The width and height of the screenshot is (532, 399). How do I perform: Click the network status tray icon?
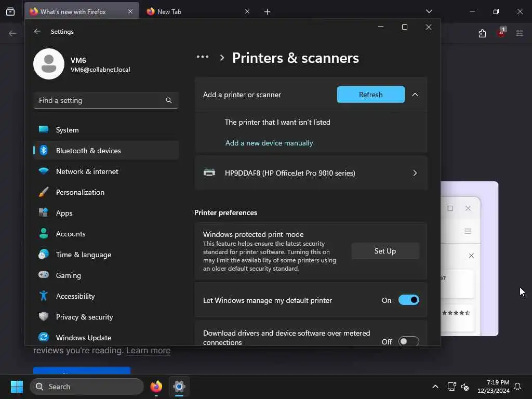[x=451, y=387]
